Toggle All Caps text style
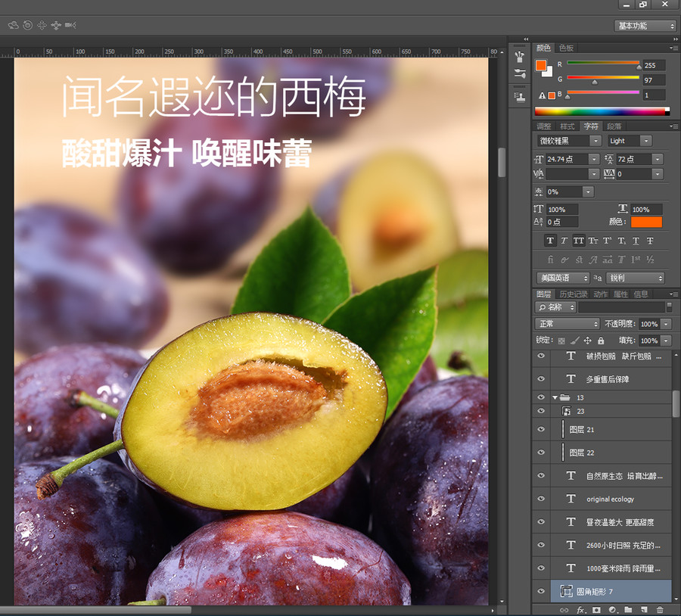The width and height of the screenshot is (681, 616). click(x=579, y=241)
